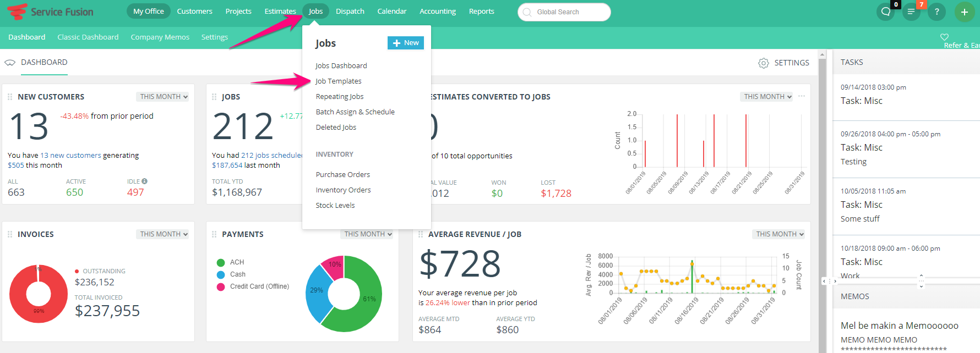Grab the Payments widget drag handle
The image size is (980, 353).
[214, 234]
